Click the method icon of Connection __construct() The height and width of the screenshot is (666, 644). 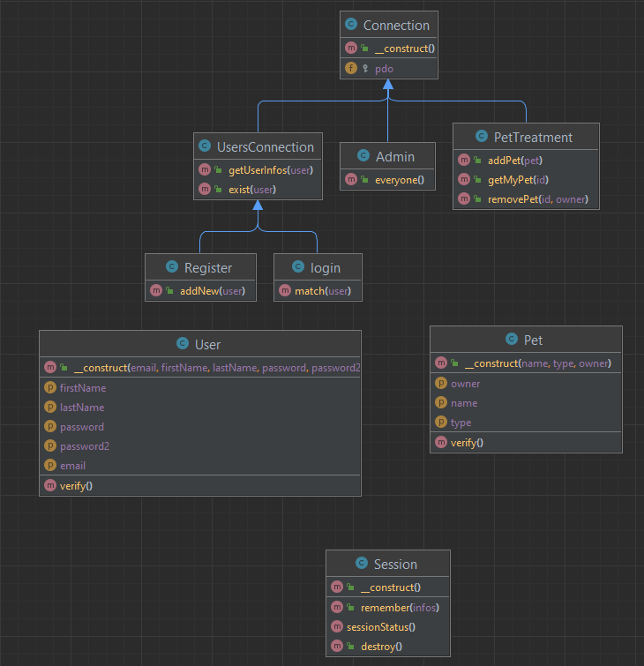351,48
